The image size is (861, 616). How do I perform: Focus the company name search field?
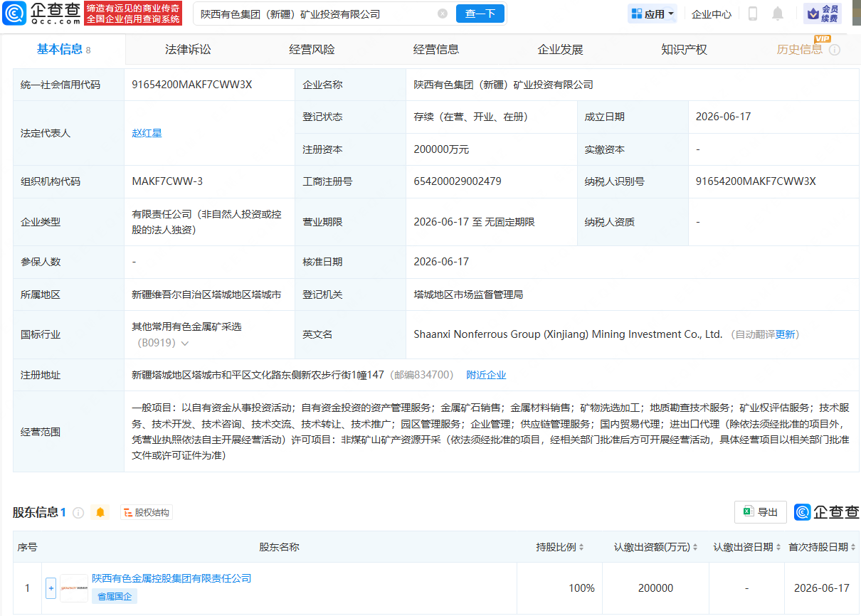tap(317, 14)
